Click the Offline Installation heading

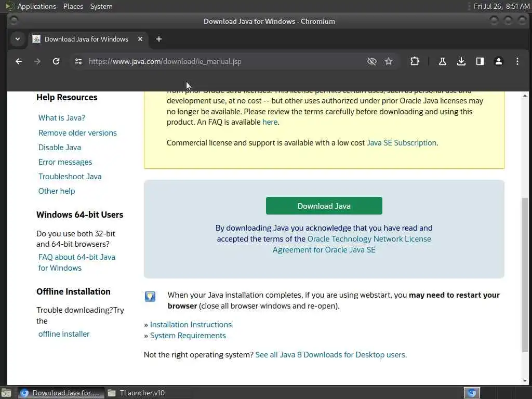pos(73,291)
